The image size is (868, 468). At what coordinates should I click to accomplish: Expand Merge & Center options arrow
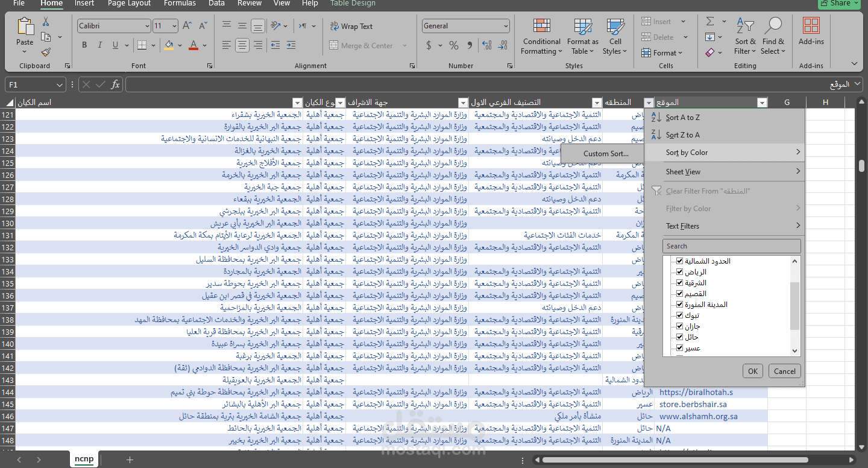pos(404,46)
